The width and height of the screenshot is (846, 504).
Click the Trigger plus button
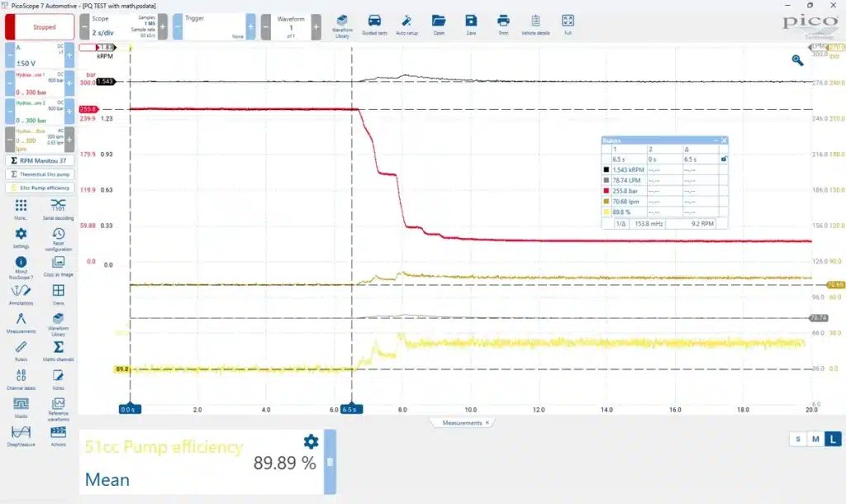[x=251, y=27]
